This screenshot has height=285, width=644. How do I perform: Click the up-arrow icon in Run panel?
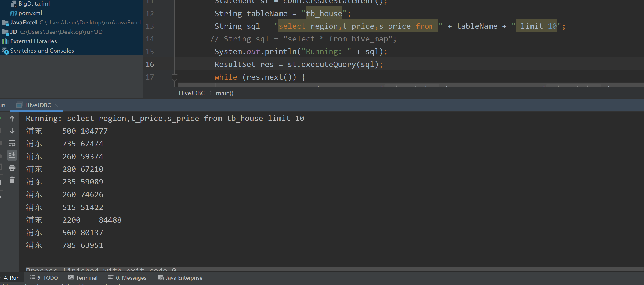(x=12, y=118)
